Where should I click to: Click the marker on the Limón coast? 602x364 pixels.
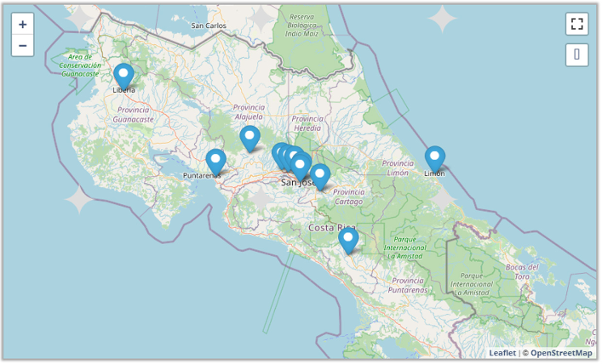435,158
